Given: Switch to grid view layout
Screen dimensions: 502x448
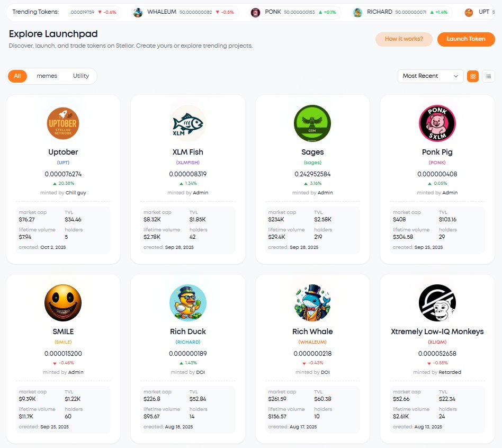Looking at the screenshot, I should click(x=472, y=76).
